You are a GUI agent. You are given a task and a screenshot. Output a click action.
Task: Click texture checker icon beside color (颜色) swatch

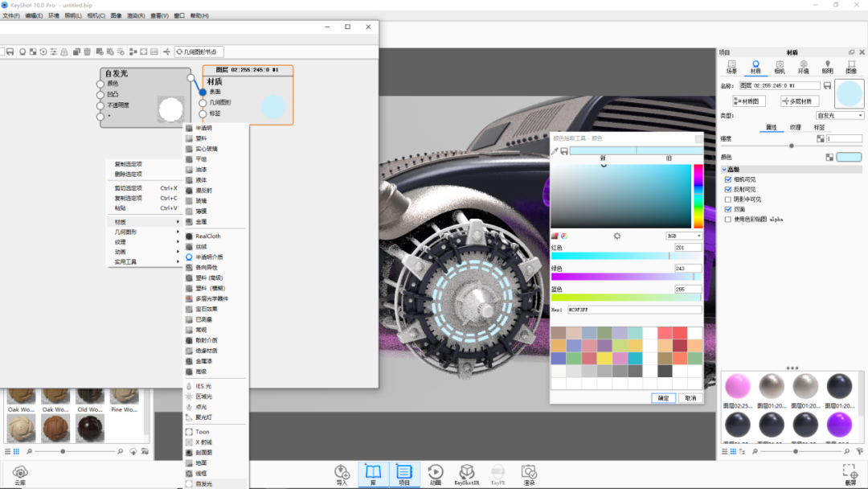coord(829,158)
